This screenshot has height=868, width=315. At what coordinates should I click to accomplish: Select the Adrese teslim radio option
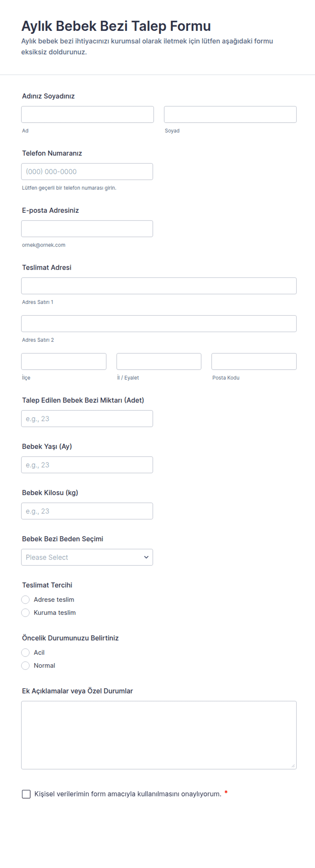[25, 600]
